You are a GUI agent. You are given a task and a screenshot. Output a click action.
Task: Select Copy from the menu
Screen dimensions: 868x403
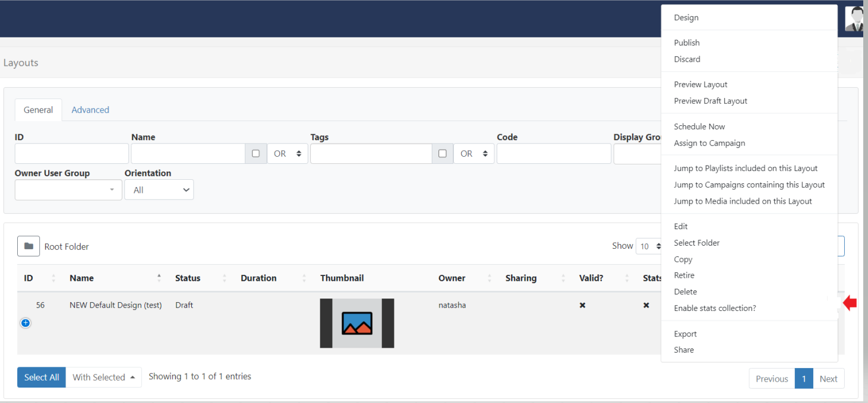click(683, 259)
